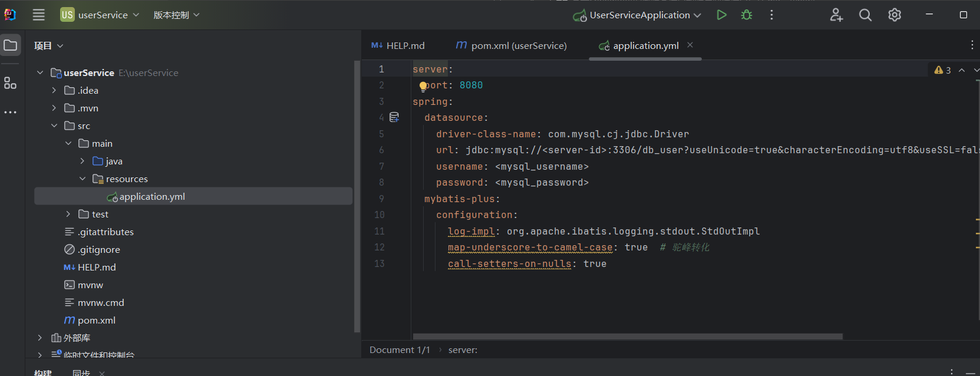The width and height of the screenshot is (980, 376).
Task: Click the datasource database gutter icon
Action: (394, 117)
